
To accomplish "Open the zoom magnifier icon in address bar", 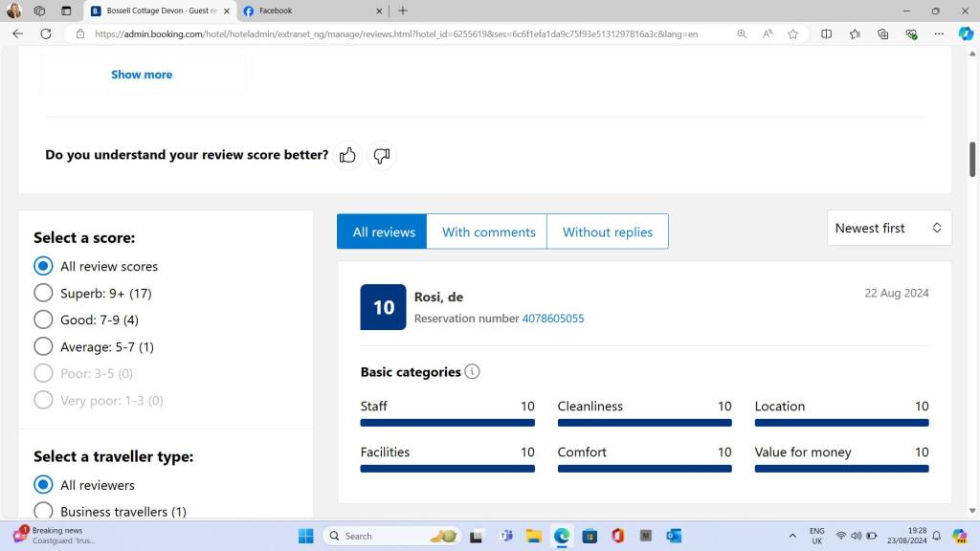I will click(742, 33).
